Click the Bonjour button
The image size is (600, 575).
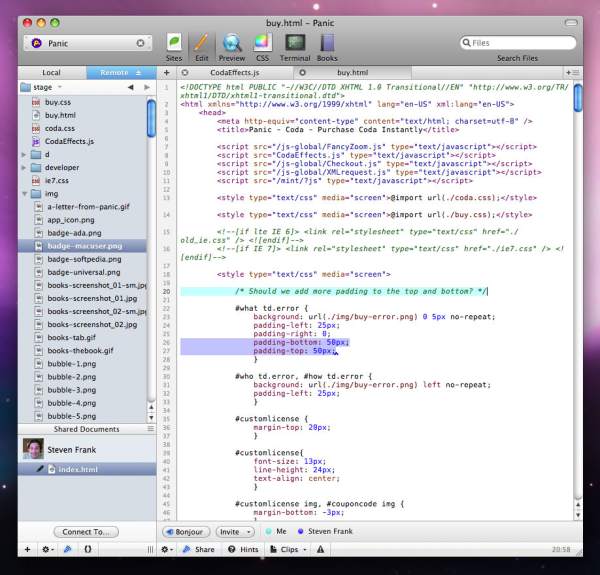pos(186,532)
